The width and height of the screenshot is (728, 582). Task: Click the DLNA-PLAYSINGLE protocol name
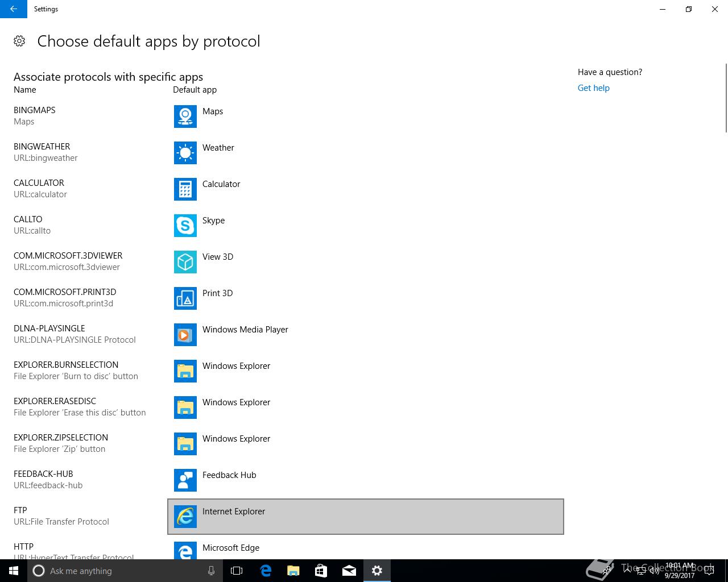(x=49, y=329)
